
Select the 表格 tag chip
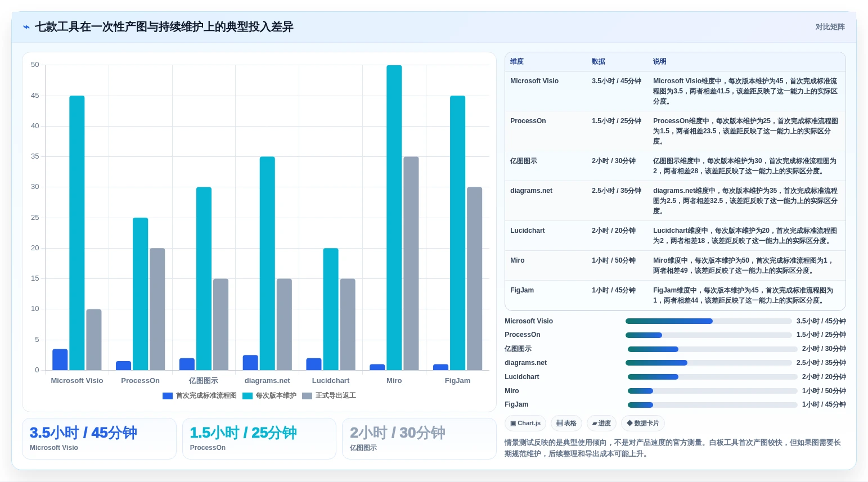[x=566, y=424]
